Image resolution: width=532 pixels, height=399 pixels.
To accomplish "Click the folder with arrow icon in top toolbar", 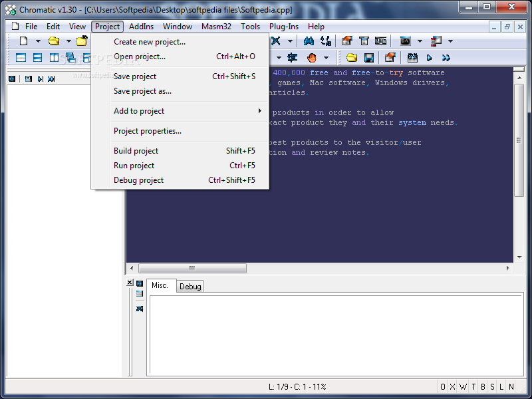I will [82, 41].
